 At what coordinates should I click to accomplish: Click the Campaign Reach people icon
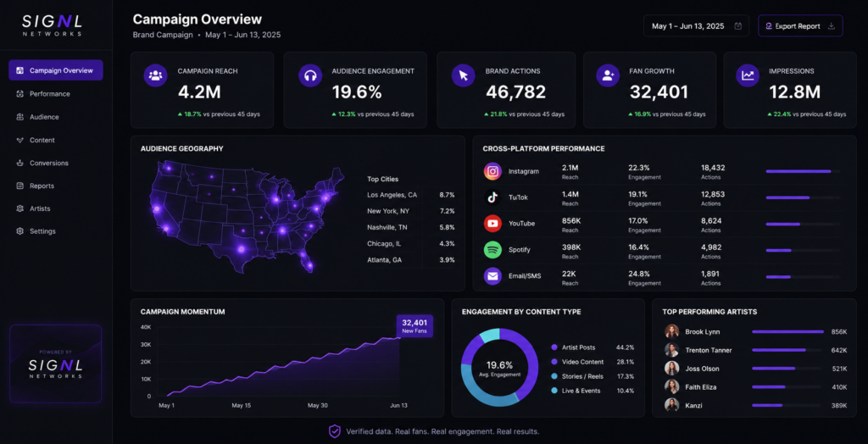(156, 75)
